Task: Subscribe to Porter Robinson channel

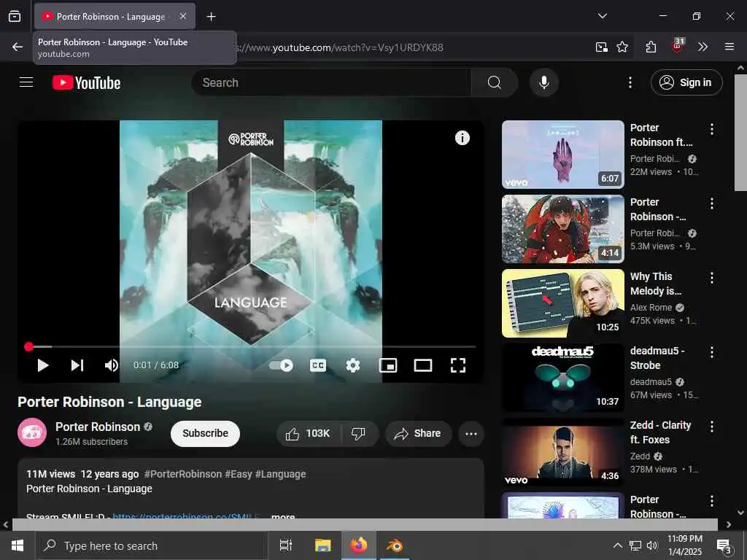Action: (205, 433)
